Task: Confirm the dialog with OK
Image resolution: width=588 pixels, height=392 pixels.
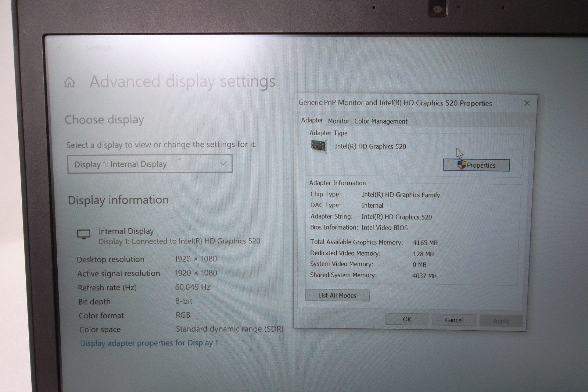Action: 407,319
